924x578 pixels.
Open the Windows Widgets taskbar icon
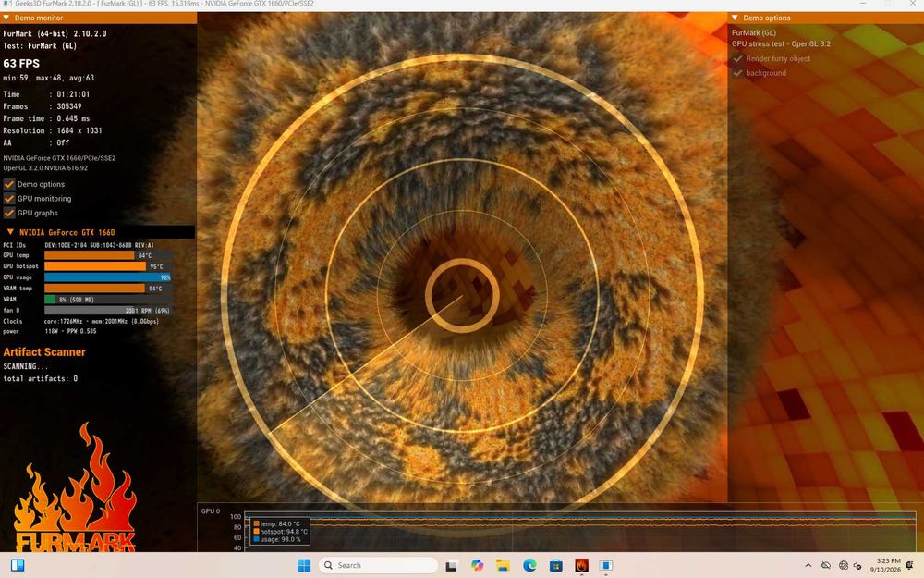tap(18, 565)
